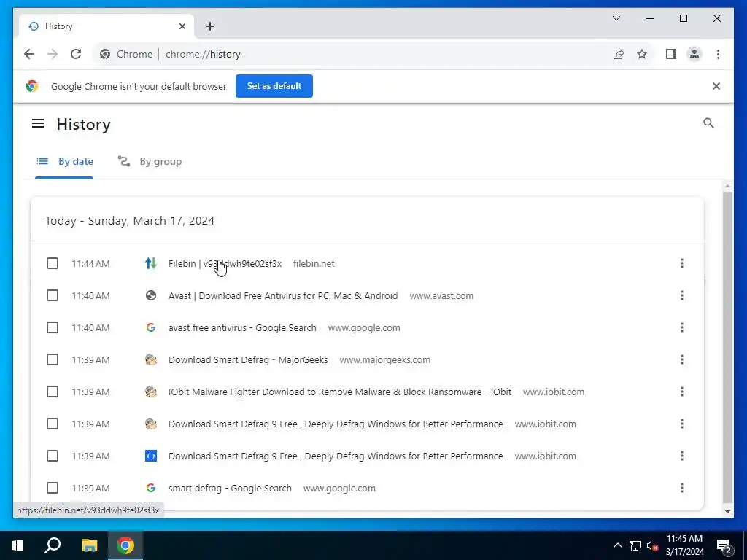Image resolution: width=747 pixels, height=560 pixels.
Task: Open more actions for avast free antivirus search
Action: coord(682,327)
